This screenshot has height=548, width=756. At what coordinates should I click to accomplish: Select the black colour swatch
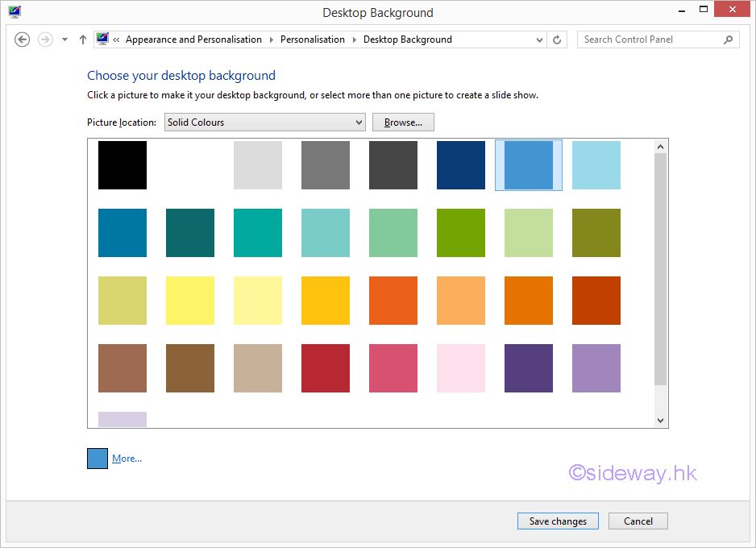pos(123,165)
